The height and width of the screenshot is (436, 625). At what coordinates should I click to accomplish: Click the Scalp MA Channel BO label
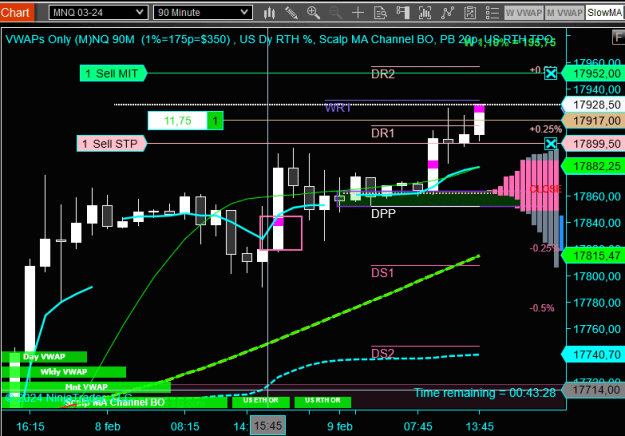click(x=115, y=403)
